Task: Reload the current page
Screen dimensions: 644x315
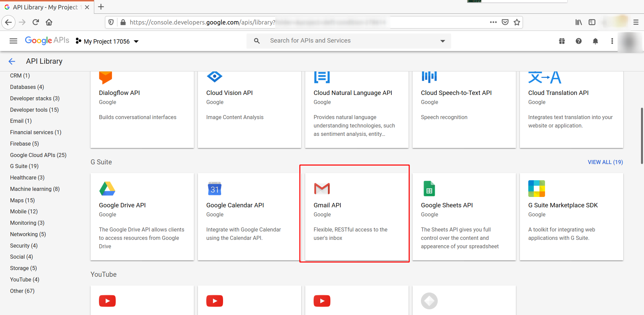Action: [36, 22]
